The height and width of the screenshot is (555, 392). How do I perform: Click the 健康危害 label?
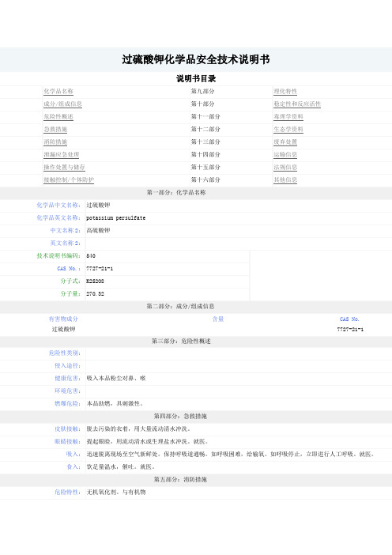pyautogui.click(x=68, y=379)
